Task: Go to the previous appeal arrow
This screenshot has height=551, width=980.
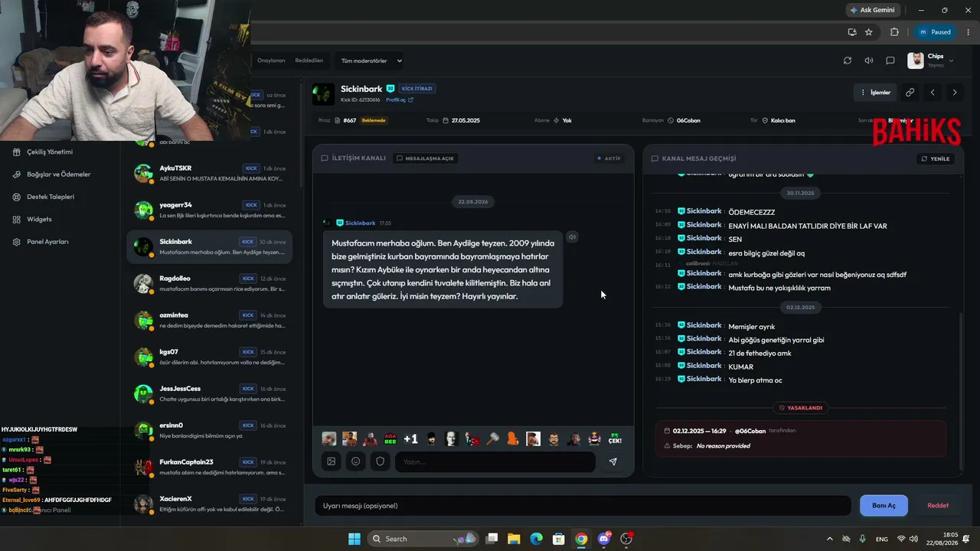Action: [933, 93]
